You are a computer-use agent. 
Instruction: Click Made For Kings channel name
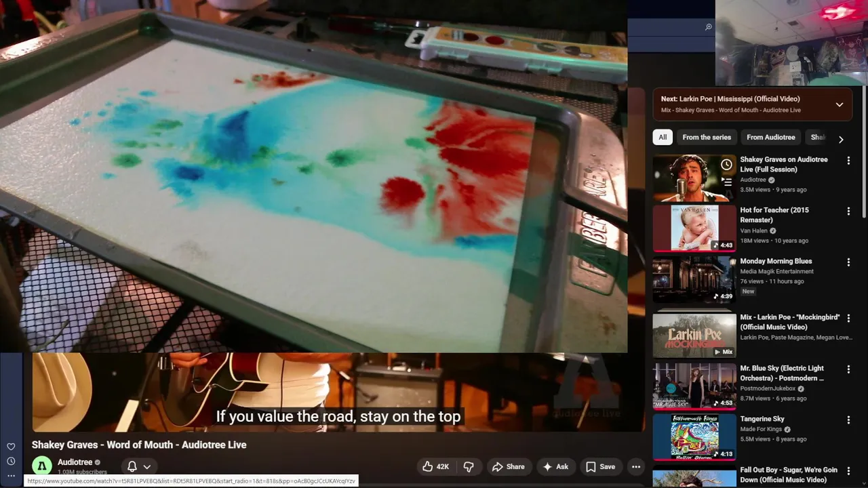point(762,429)
